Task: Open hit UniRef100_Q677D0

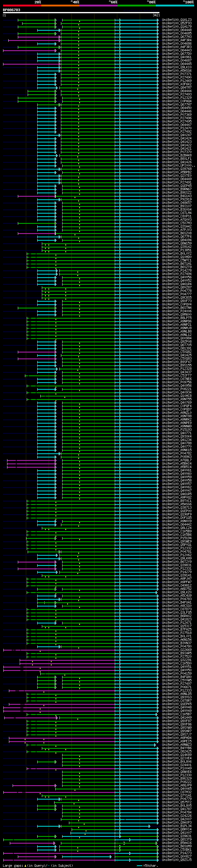Action: pyautogui.click(x=177, y=54)
